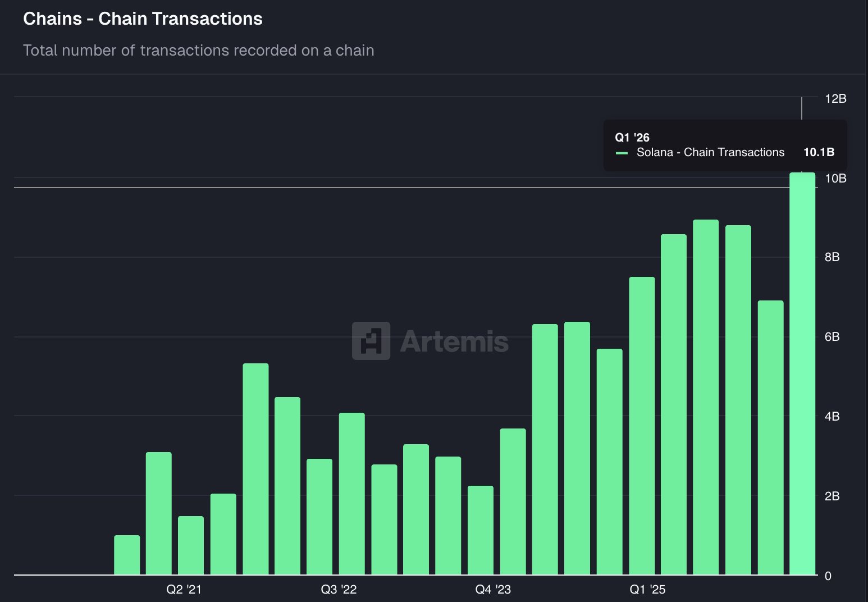Click the "Chains - Chain Transactions" chart title
The width and height of the screenshot is (868, 602).
143,19
